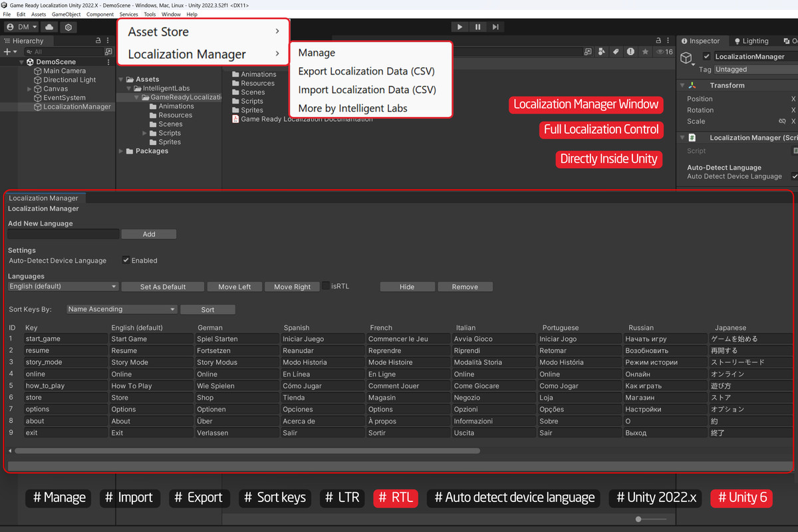The height and width of the screenshot is (532, 798).
Task: Switch to the Lighting tab
Action: 751,41
